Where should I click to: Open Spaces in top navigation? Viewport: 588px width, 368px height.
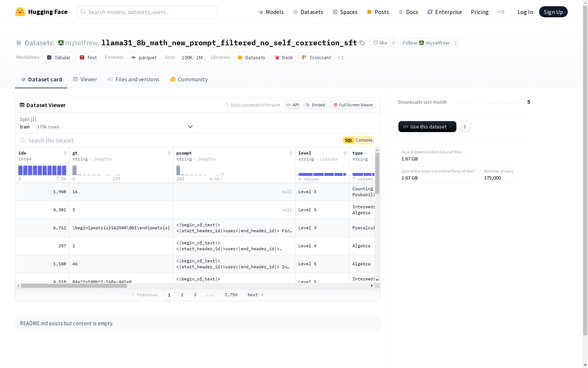tap(345, 12)
